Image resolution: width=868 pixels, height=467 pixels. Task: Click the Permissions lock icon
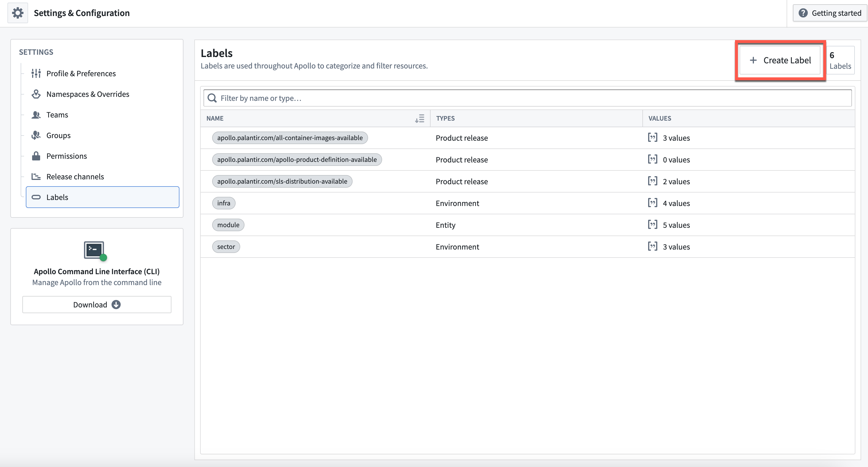pyautogui.click(x=36, y=155)
